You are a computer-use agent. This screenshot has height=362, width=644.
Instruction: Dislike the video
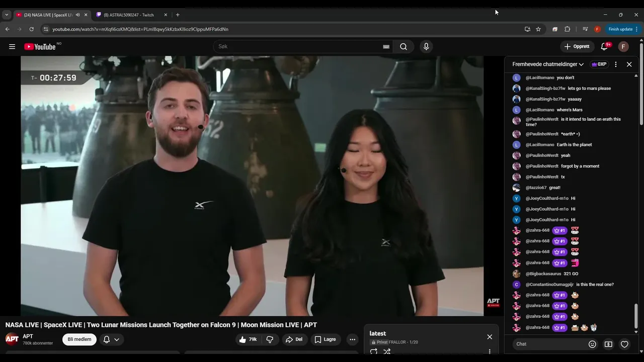[x=270, y=339]
